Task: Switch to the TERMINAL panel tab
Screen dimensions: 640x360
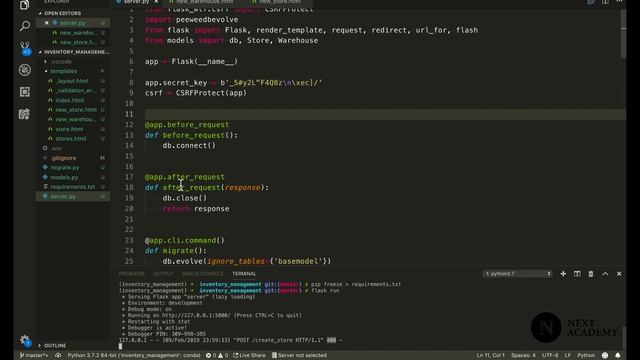Action: (x=244, y=274)
